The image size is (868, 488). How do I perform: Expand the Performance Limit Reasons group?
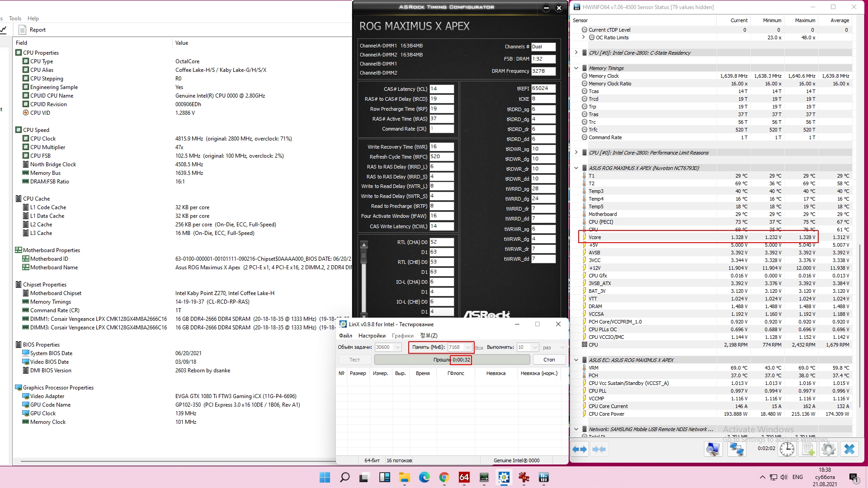pyautogui.click(x=576, y=153)
